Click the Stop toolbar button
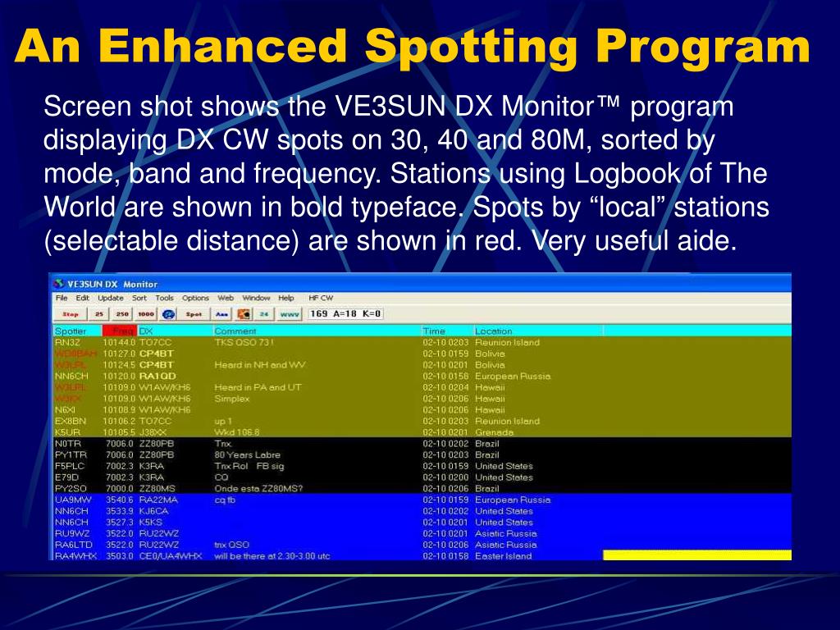840x630 pixels. tap(71, 314)
